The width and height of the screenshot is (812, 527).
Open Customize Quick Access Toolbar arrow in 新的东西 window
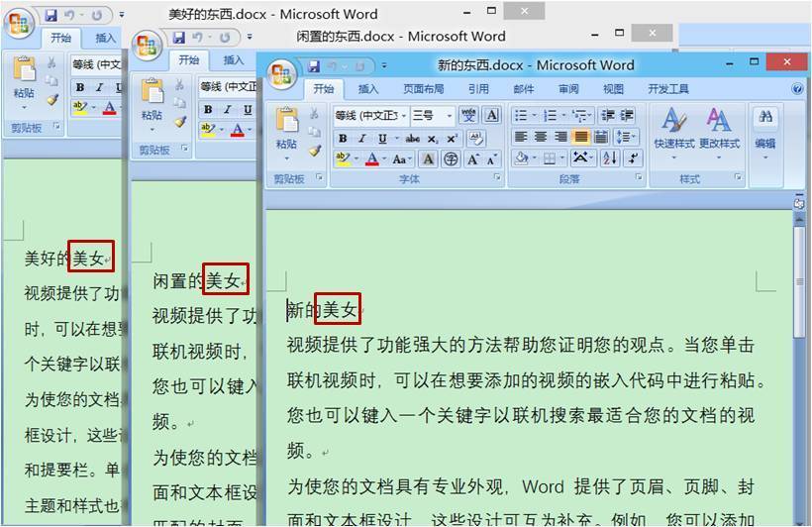(384, 65)
